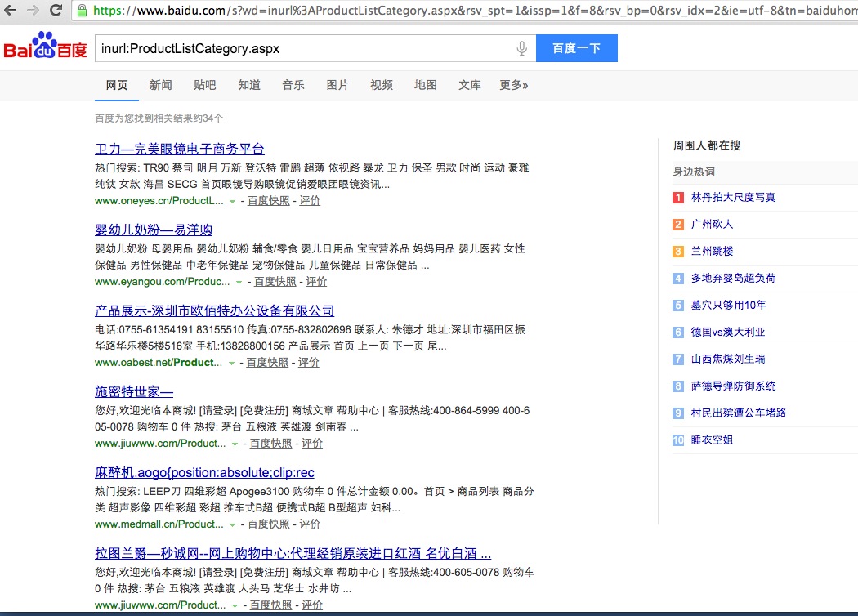Open result 产品展示-深圳市欧佰特办公设备有限公司
The height and width of the screenshot is (616, 858).
(214, 310)
